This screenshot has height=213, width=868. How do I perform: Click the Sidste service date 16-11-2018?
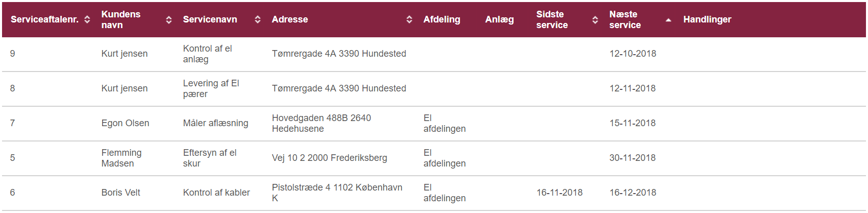(559, 193)
